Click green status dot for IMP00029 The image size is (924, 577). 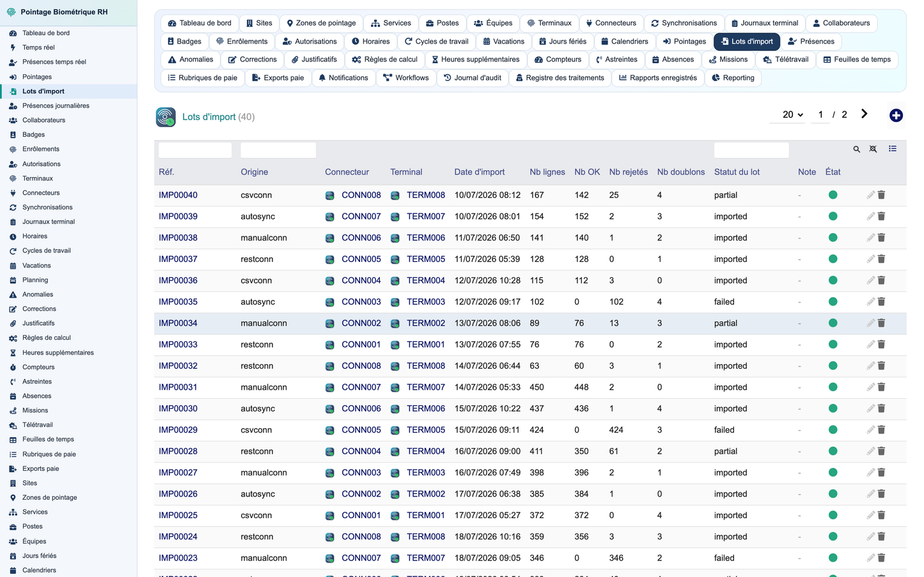tap(833, 430)
